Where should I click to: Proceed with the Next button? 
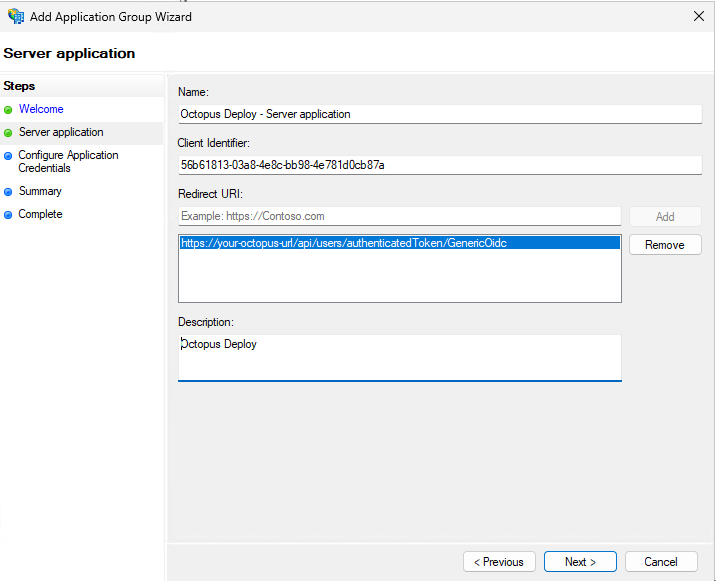click(x=580, y=562)
